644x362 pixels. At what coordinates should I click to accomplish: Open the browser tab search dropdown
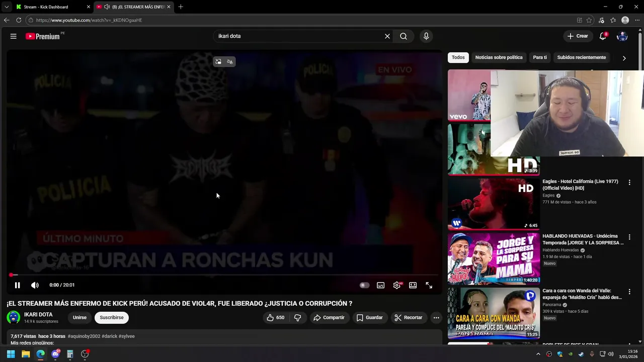click(7, 7)
